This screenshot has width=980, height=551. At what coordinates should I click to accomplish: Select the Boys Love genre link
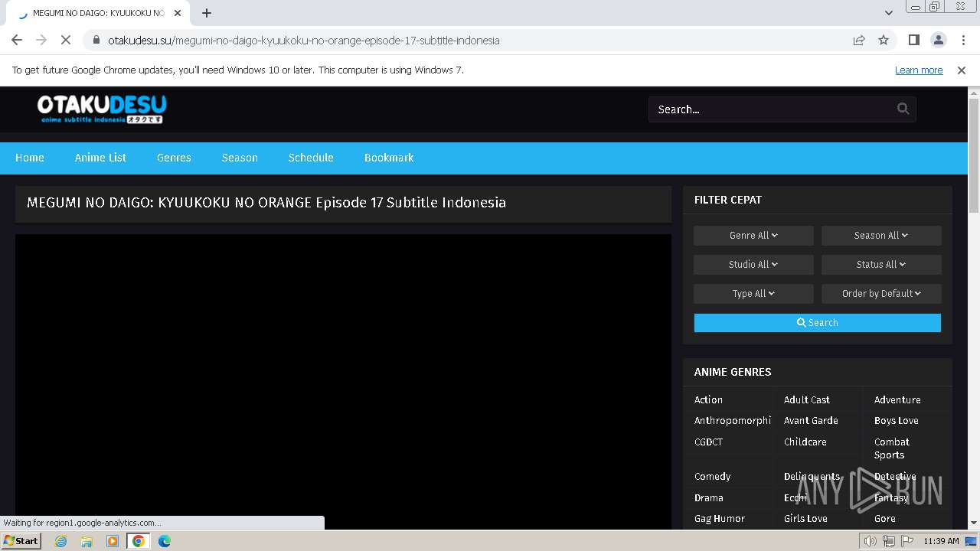pyautogui.click(x=896, y=421)
